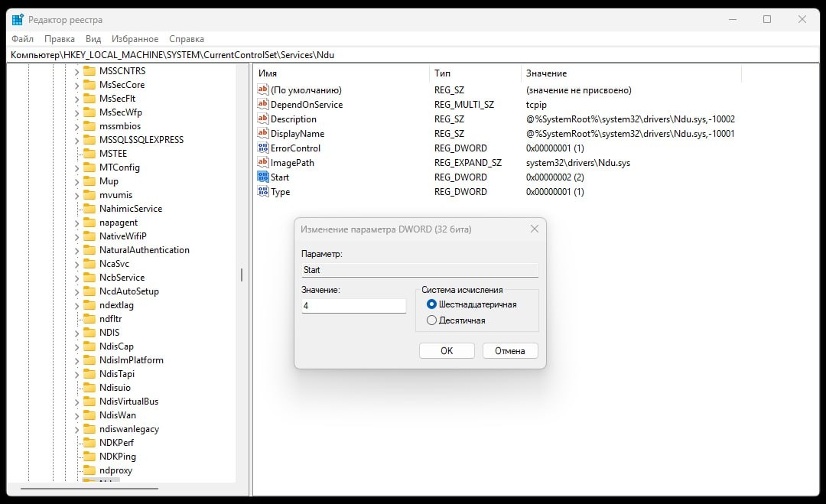This screenshot has height=504, width=826.
Task: Click the DWORD icon beside Type value
Action: 263,191
